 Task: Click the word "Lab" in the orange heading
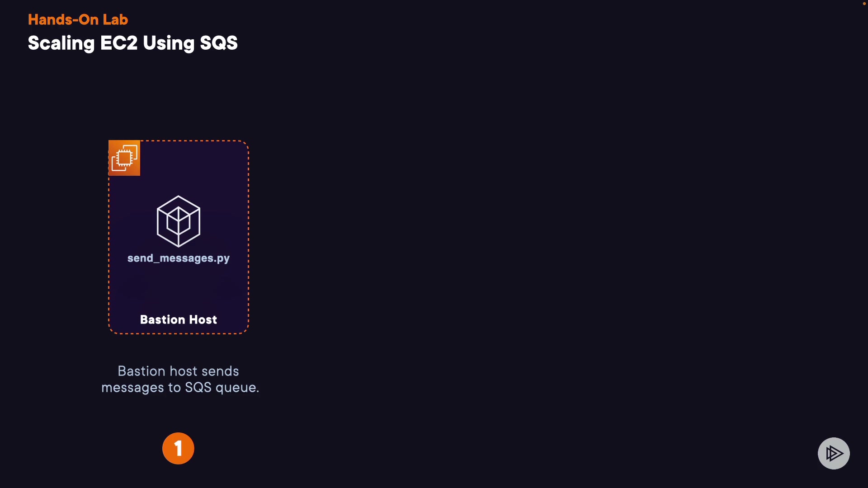tap(115, 19)
